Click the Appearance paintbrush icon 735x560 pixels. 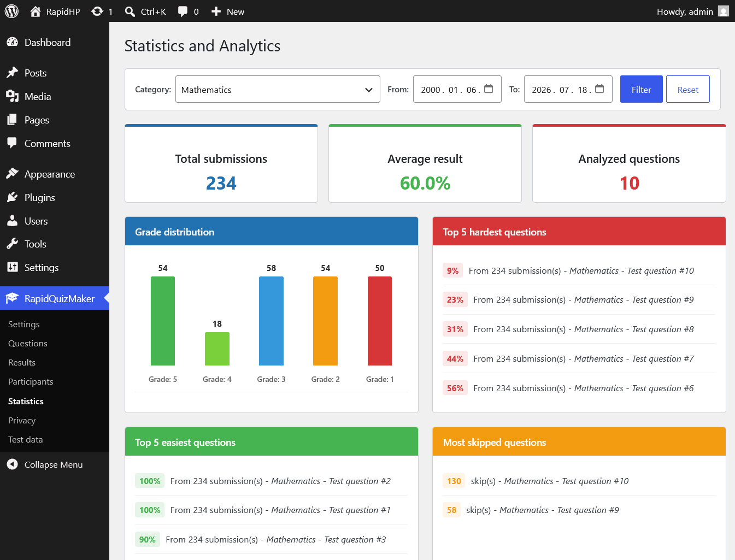click(12, 174)
